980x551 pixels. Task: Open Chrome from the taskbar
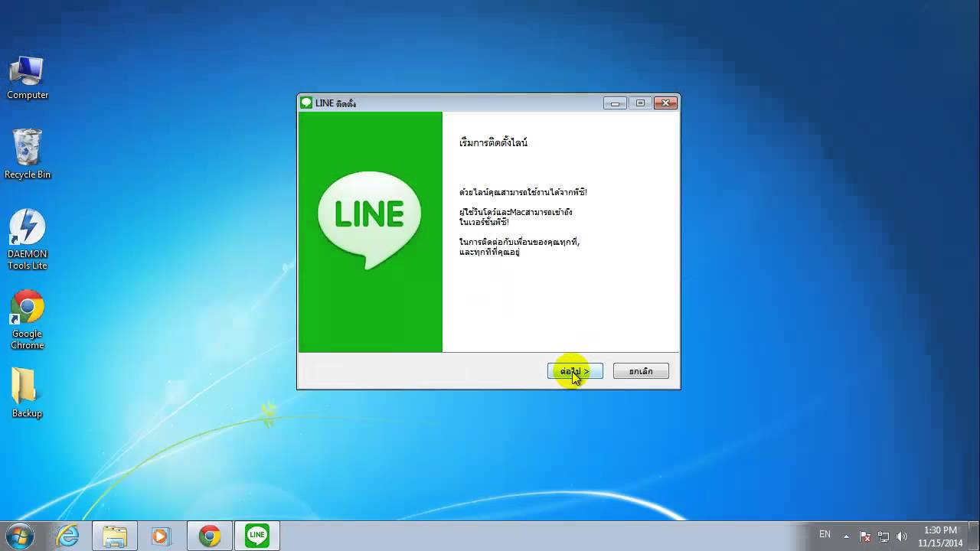click(210, 536)
